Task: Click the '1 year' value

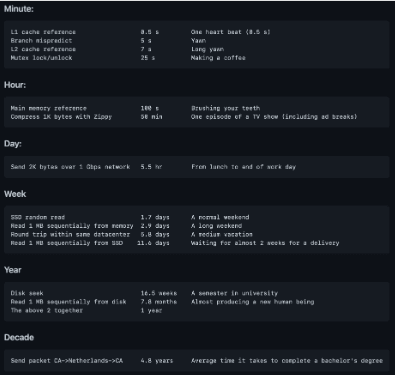Action: (151, 311)
